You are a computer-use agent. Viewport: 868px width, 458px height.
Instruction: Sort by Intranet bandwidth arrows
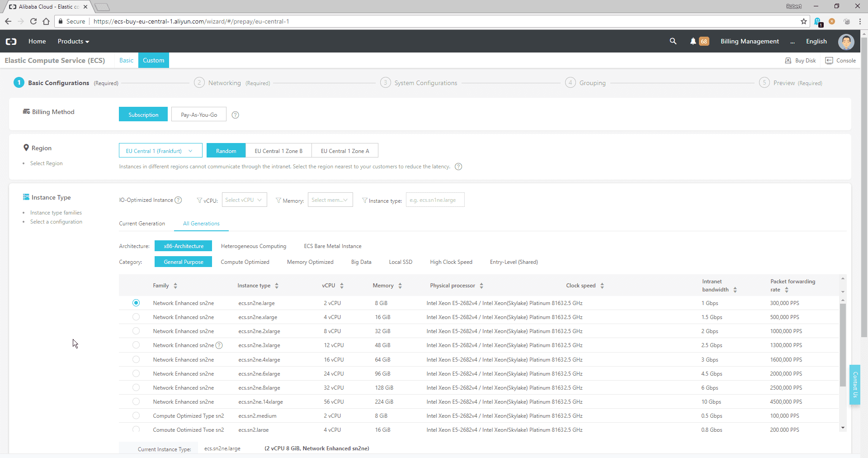(x=735, y=290)
